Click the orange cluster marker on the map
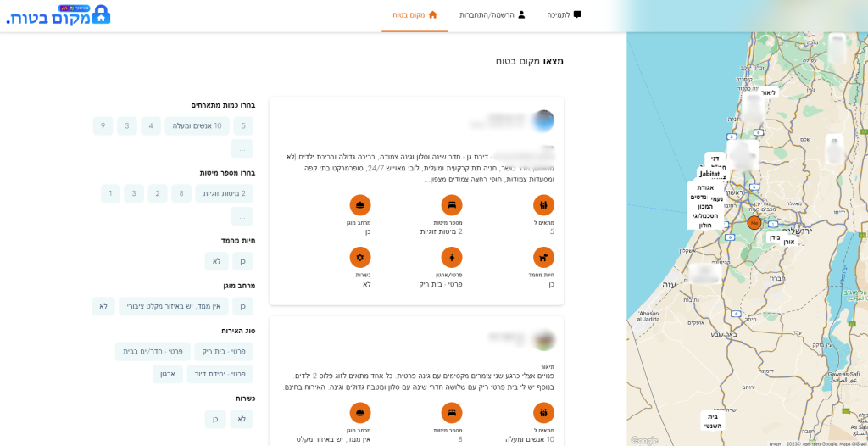Viewport: 868px width, 446px height. click(754, 222)
